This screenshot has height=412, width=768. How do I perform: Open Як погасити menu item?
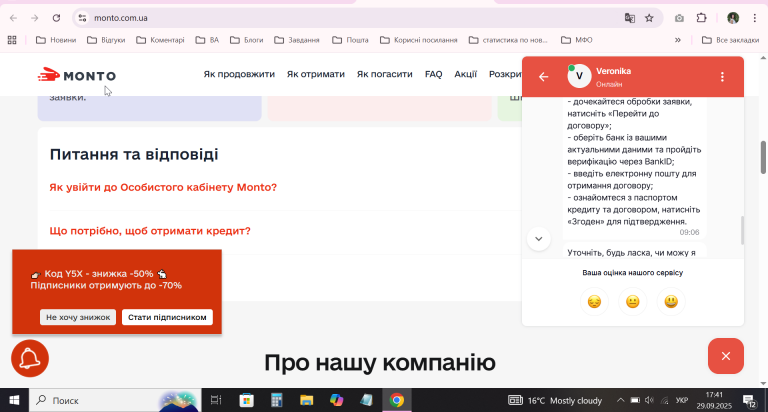[x=384, y=74]
